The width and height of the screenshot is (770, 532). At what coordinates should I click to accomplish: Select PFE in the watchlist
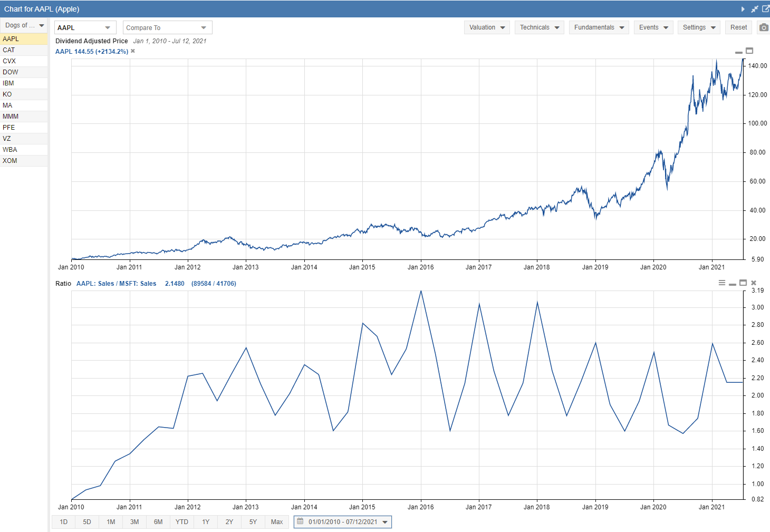(24, 128)
